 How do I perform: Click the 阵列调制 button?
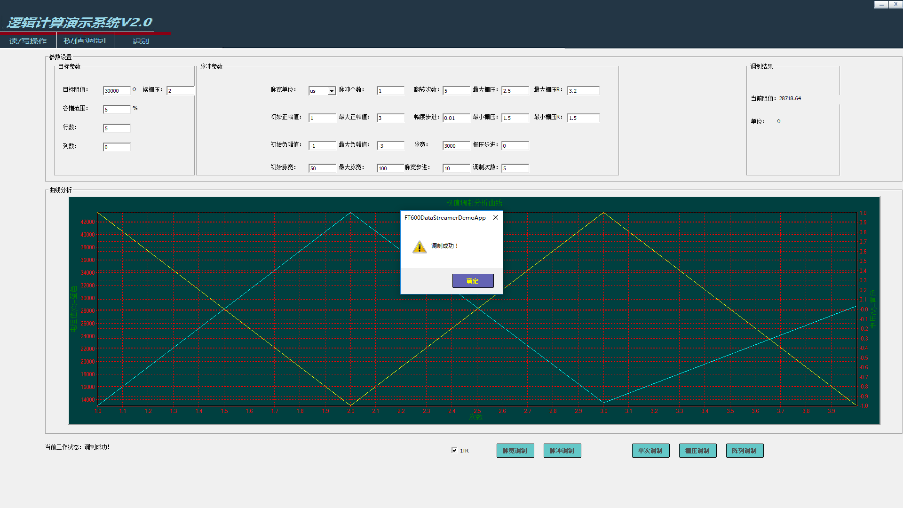(745, 450)
